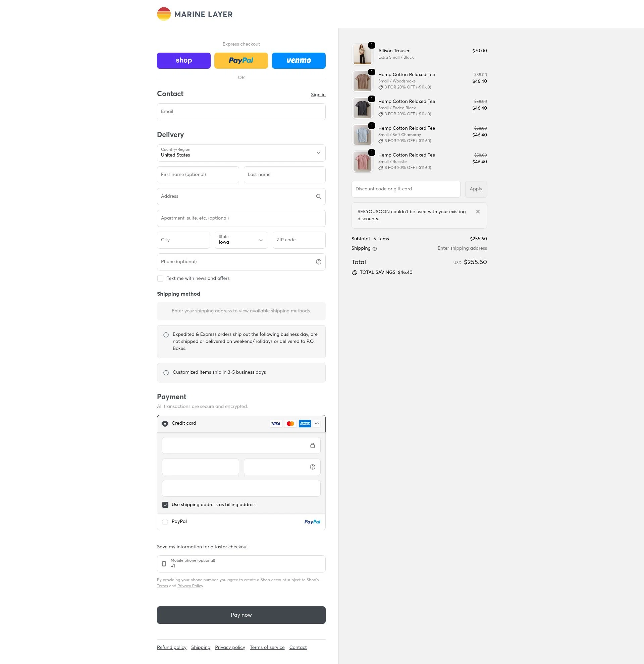Open the Refund policy link

(x=171, y=647)
